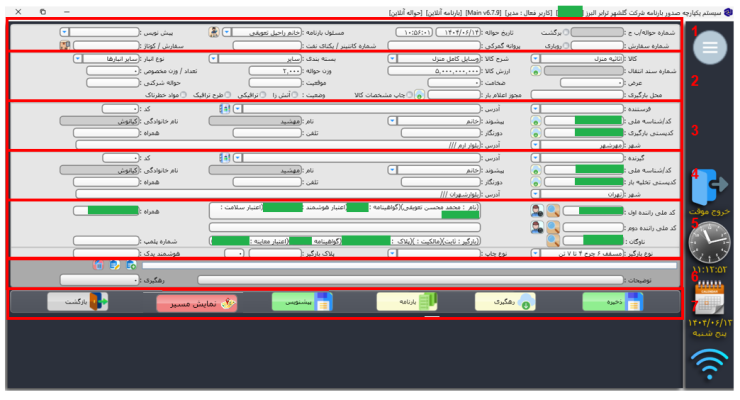Click the search magnifier for first driver (راننده اول)
The height and width of the screenshot is (400, 740).
(x=553, y=211)
